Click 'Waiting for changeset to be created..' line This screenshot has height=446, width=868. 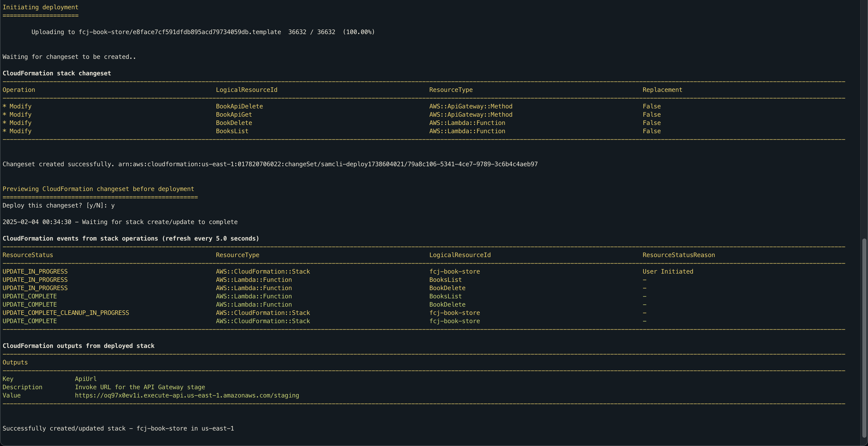(69, 57)
